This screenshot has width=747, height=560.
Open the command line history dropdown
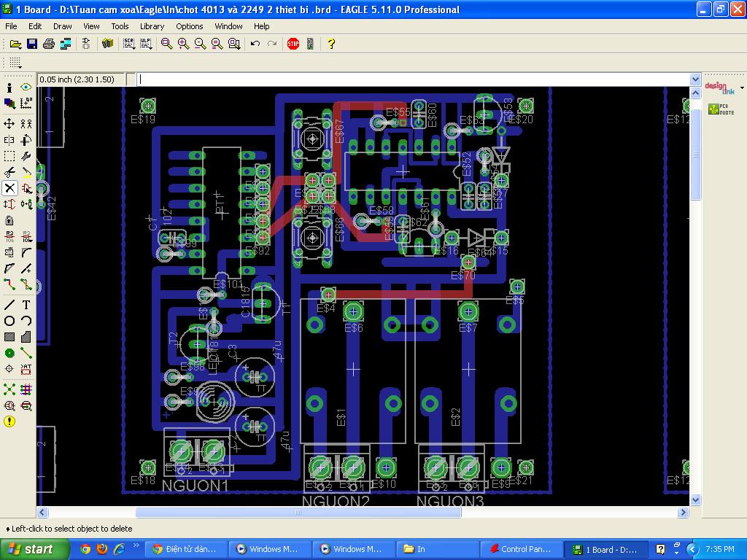pos(694,79)
